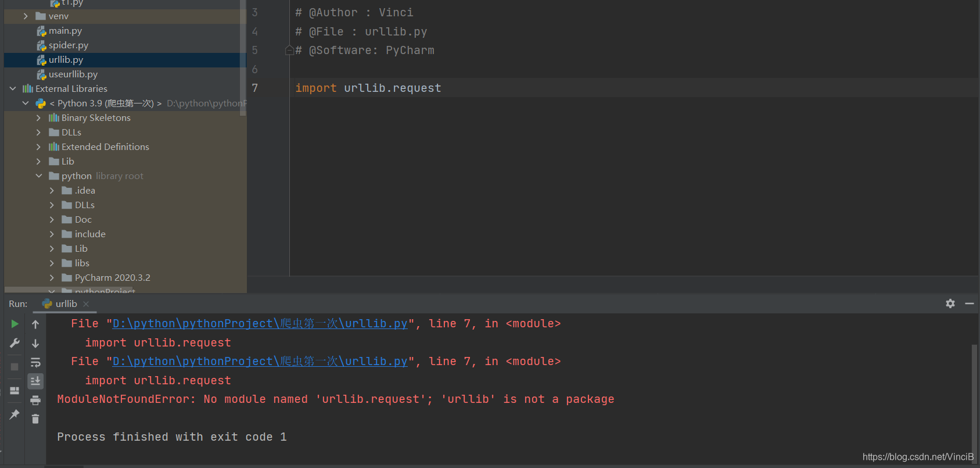Click line number 7 in gutter
The image size is (980, 468).
pos(254,88)
